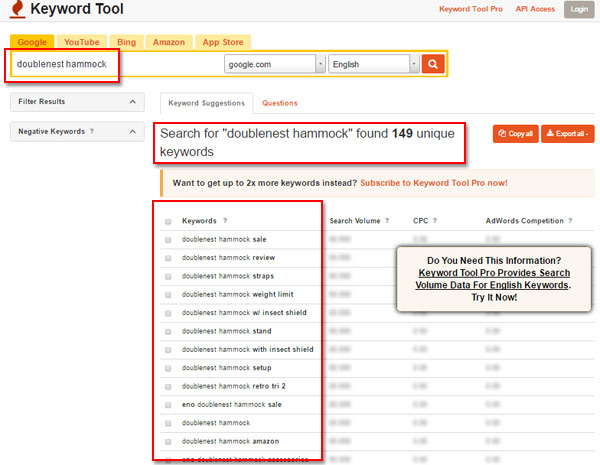This screenshot has width=600, height=465.
Task: Click the 'doublenest hammock weight limit' keyword text
Action: pos(237,294)
